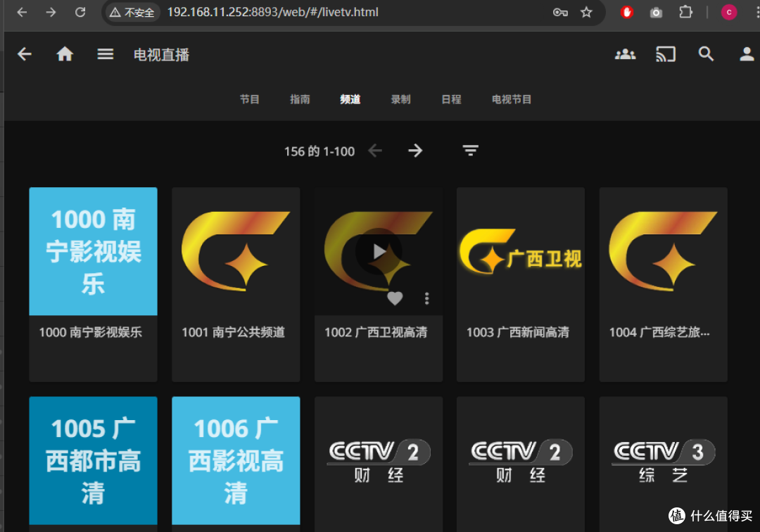Viewport: 760px width, 532px height.
Task: Switch to the 节目 tab
Action: tap(250, 99)
